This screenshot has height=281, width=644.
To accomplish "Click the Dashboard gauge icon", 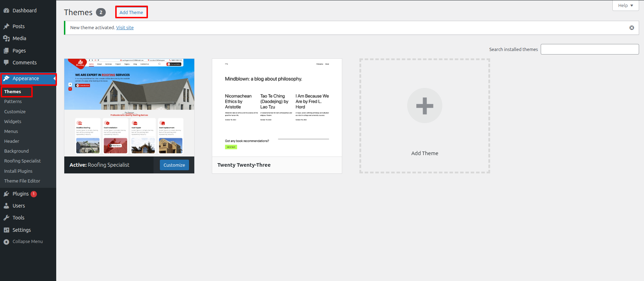I will [6, 11].
